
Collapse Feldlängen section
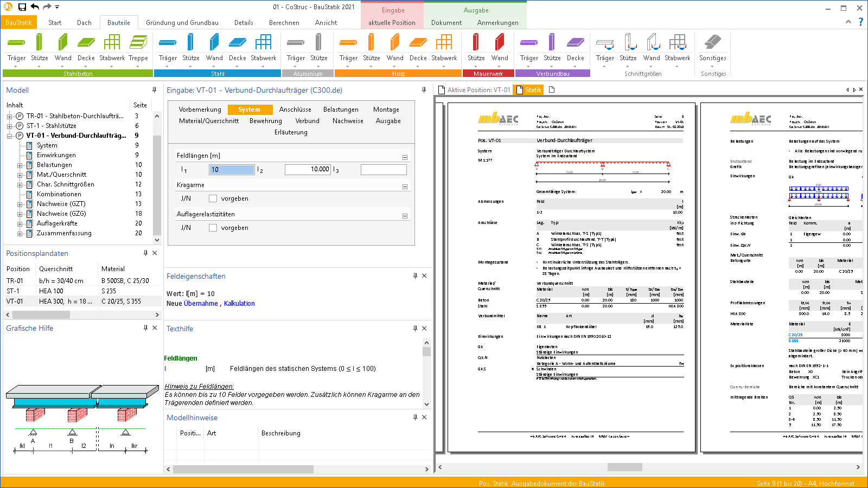tap(405, 157)
